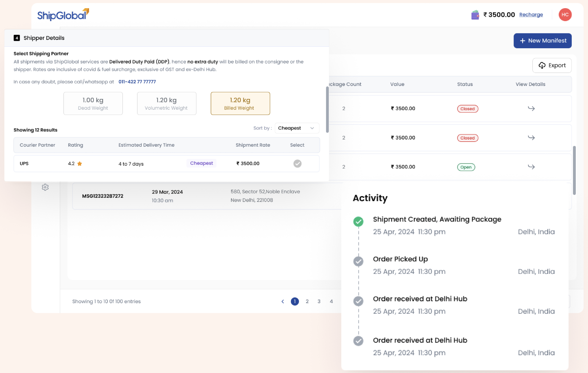Go to page 3 in pagination
The image size is (588, 373).
[319, 301]
